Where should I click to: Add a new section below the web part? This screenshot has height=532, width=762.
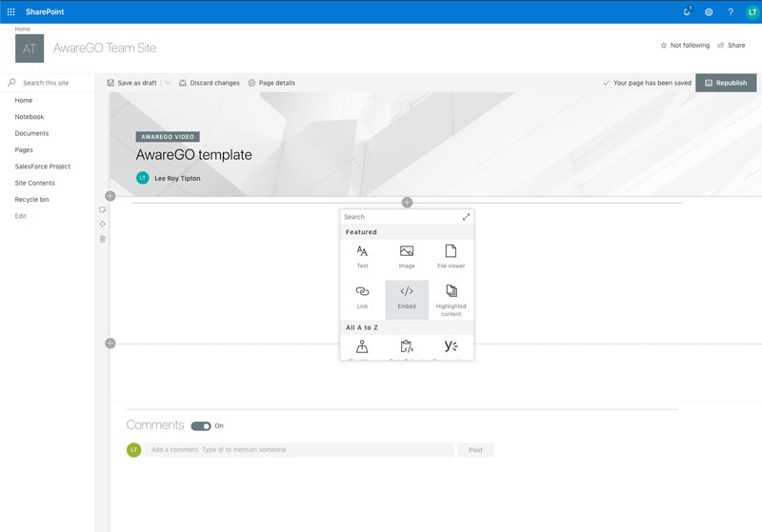click(110, 344)
